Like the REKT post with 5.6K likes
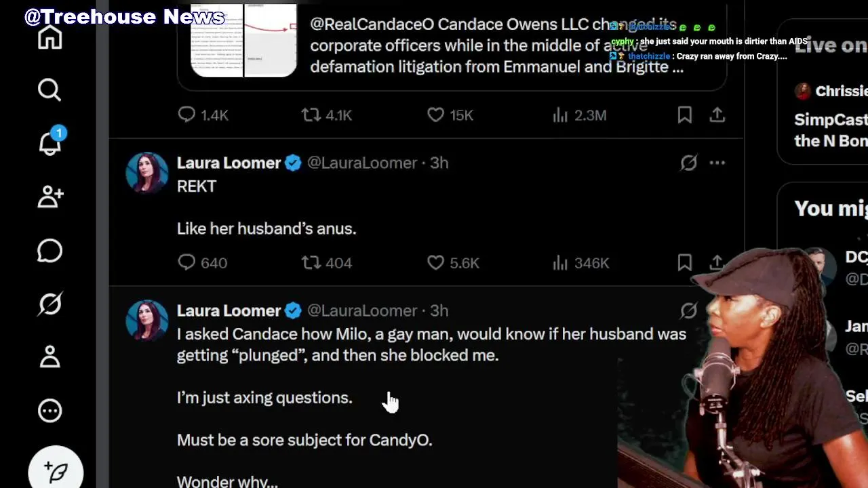The width and height of the screenshot is (868, 488). pyautogui.click(x=436, y=262)
